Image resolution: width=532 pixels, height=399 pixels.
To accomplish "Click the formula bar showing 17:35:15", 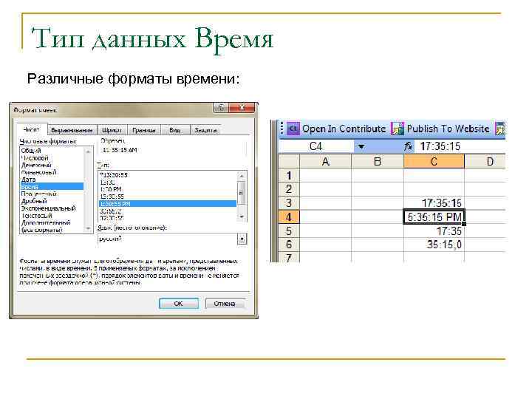I will coord(461,146).
